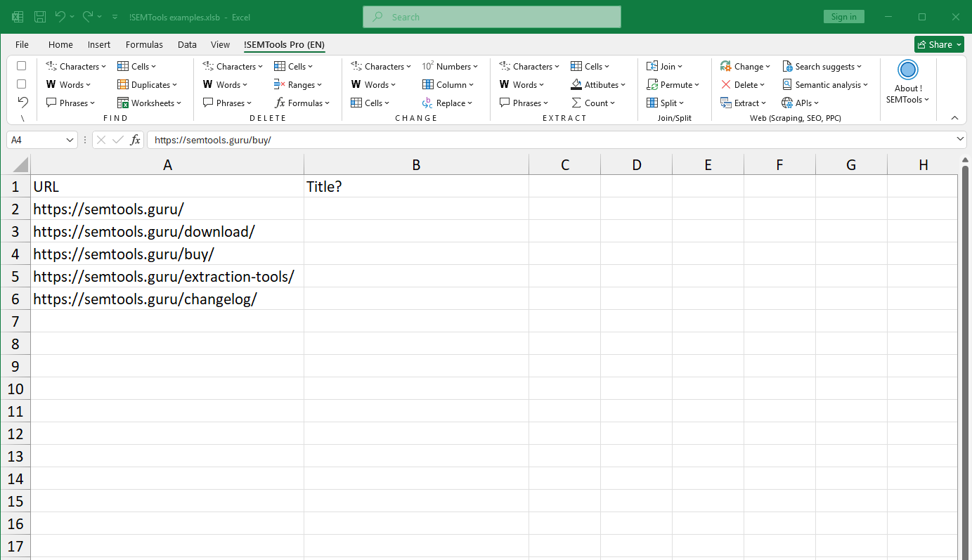Collapse the ribbon with the chevron
The height and width of the screenshot is (560, 972).
[x=954, y=117]
